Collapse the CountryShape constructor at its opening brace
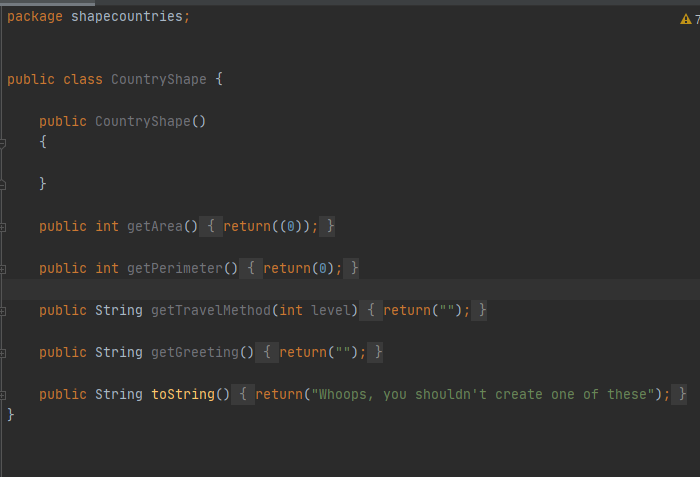Screen dimensions: 700x477 coord(3,143)
